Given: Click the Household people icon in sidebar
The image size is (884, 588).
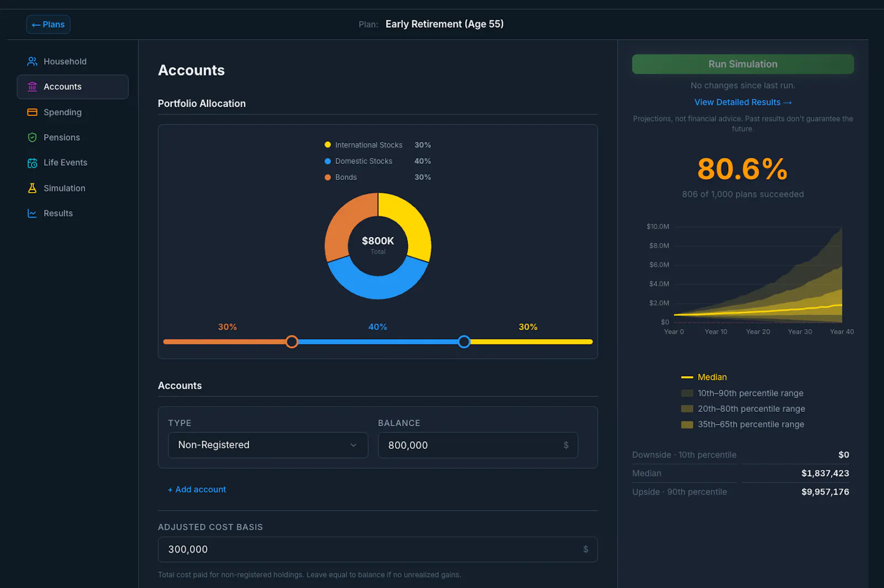Looking at the screenshot, I should [x=32, y=61].
